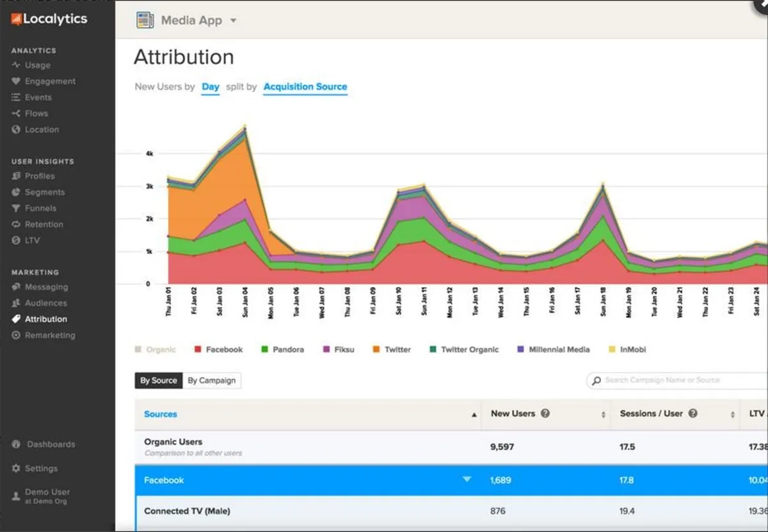The image size is (768, 532).
Task: Open Usage in the Analytics menu
Action: click(38, 65)
